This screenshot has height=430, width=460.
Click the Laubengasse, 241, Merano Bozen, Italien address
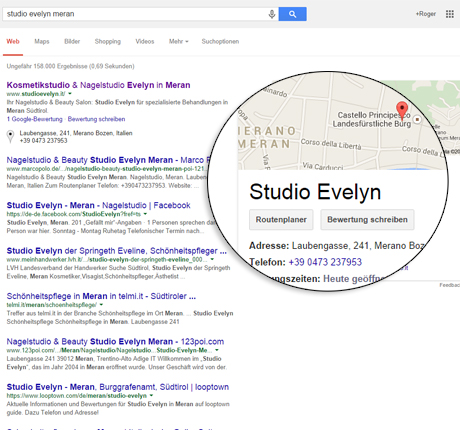(x=76, y=133)
